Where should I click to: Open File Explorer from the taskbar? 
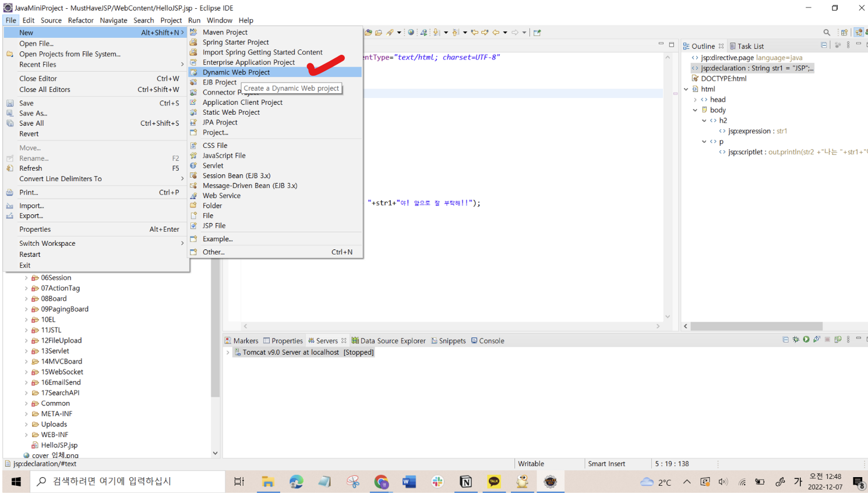pyautogui.click(x=268, y=482)
